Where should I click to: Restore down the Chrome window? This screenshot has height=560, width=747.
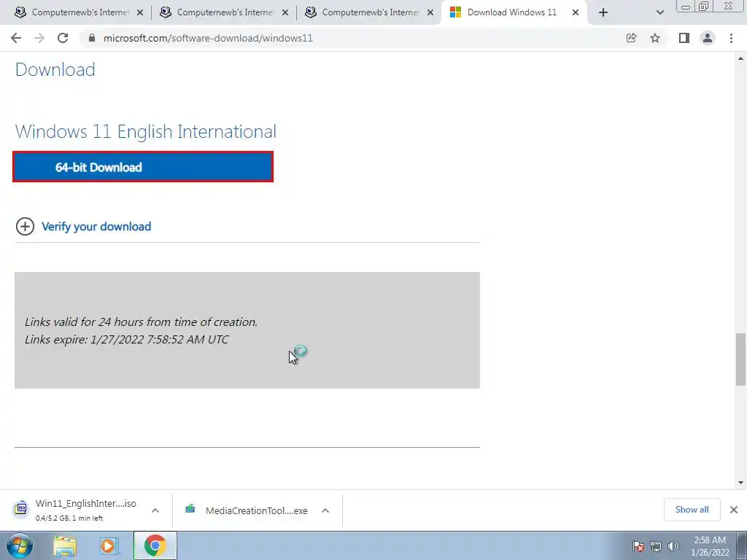pos(704,6)
